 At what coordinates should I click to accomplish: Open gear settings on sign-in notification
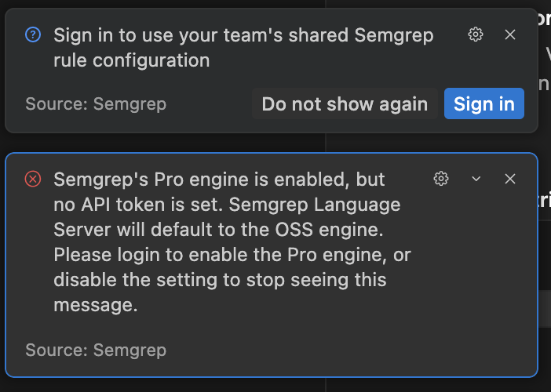tap(475, 34)
